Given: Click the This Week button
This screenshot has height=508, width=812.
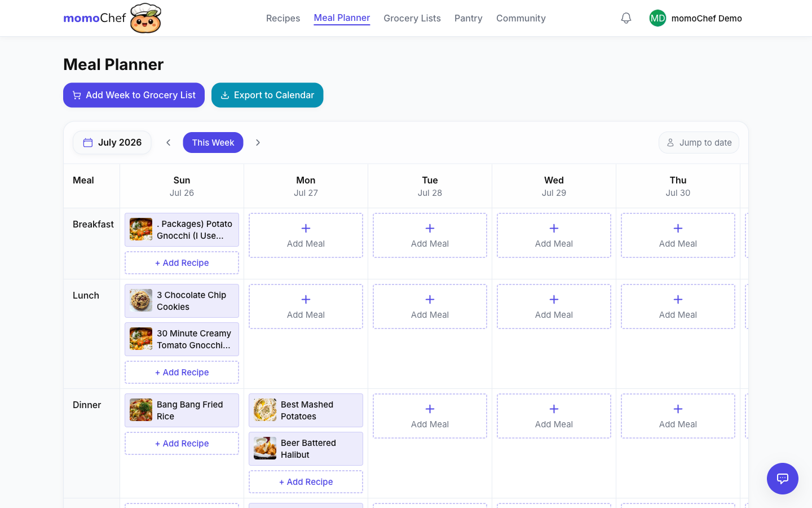Looking at the screenshot, I should coord(213,142).
